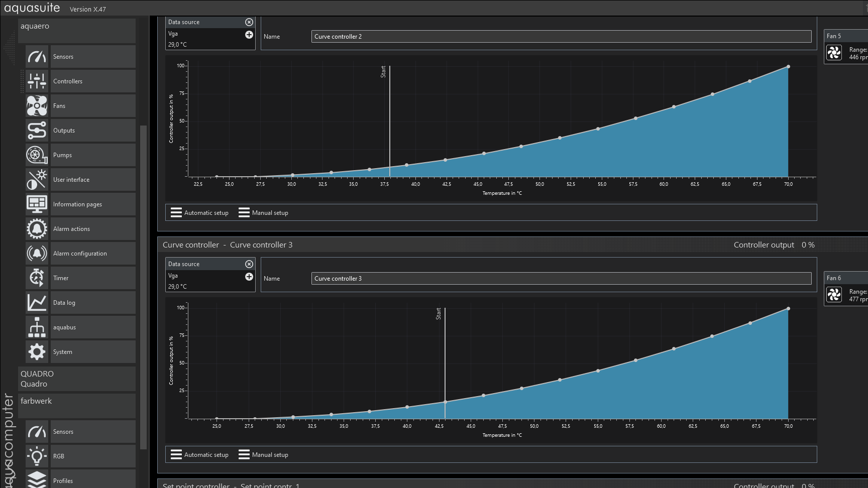The height and width of the screenshot is (488, 868).
Task: Select the aquabus network icon
Action: pyautogui.click(x=37, y=327)
